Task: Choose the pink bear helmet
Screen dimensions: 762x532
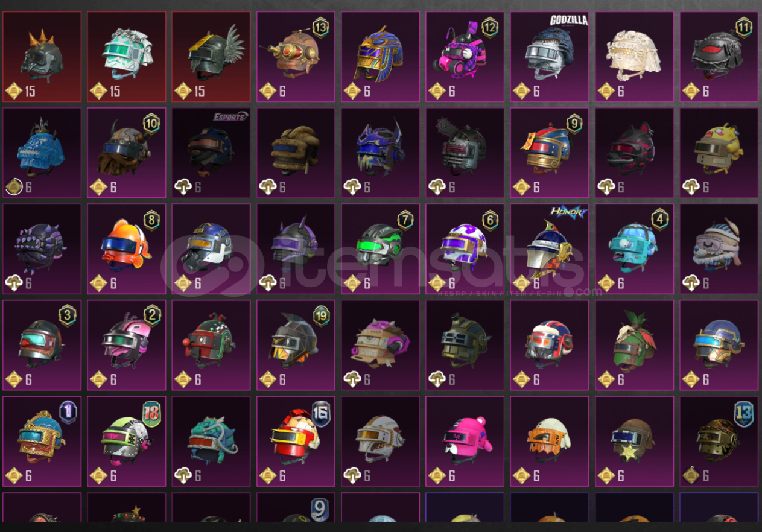Action: (x=465, y=442)
